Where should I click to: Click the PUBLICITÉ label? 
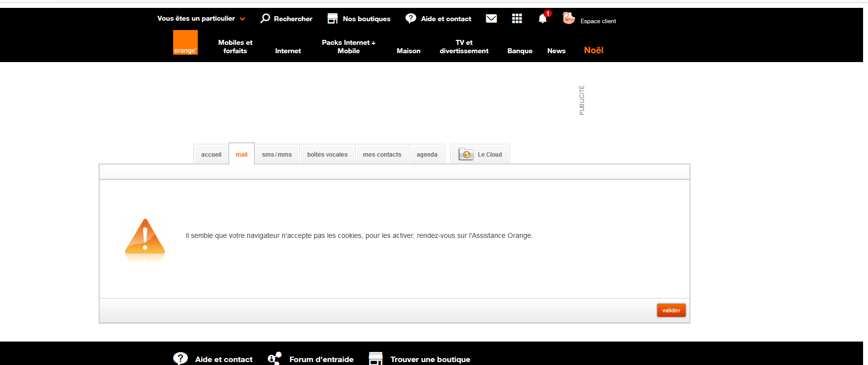click(582, 100)
